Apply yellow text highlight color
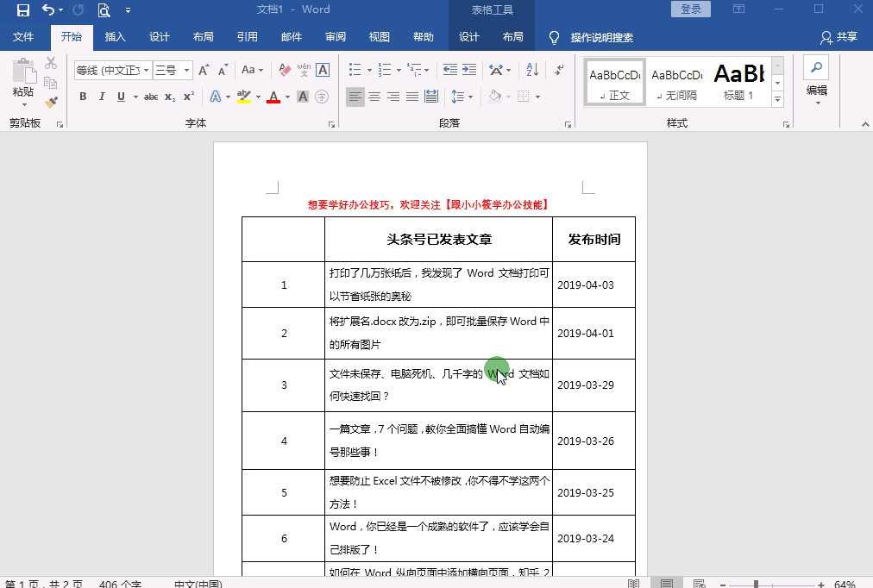This screenshot has height=588, width=873. [x=244, y=97]
